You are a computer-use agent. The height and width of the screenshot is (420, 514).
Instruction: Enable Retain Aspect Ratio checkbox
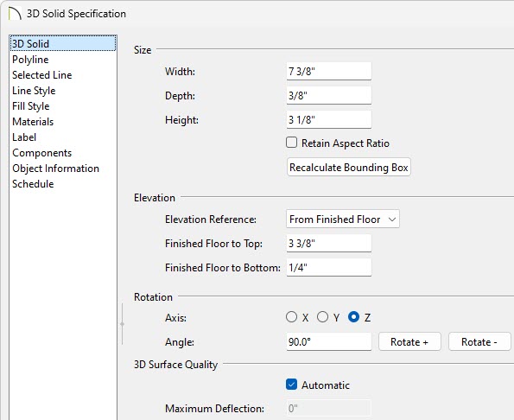291,143
